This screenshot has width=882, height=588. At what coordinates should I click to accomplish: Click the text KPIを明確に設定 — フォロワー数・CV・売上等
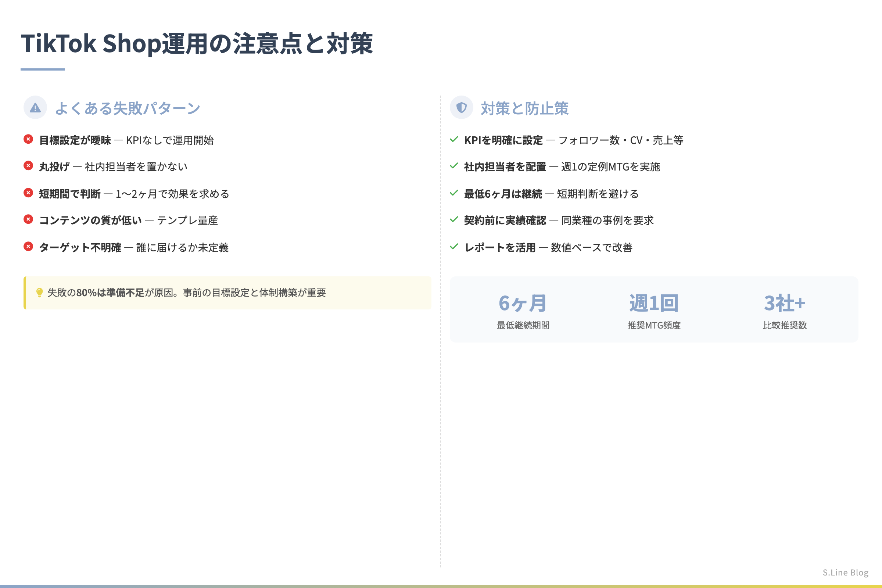coord(574,140)
